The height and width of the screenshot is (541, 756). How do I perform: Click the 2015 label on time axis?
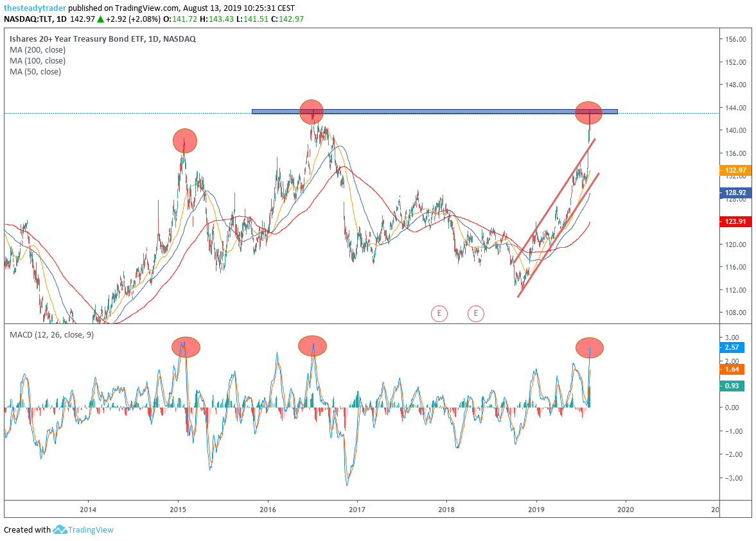pyautogui.click(x=178, y=510)
